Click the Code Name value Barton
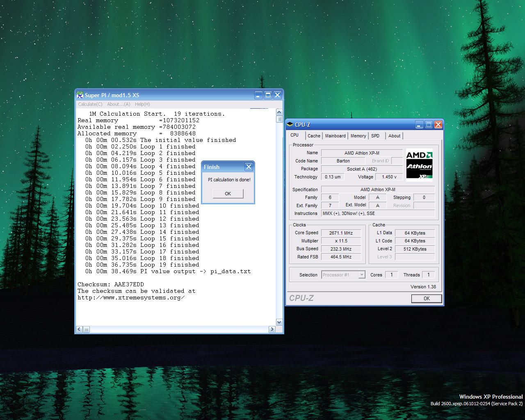The image size is (525, 420). [343, 161]
